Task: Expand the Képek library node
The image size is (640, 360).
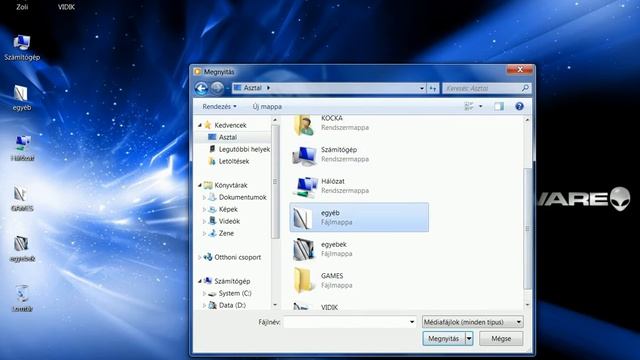Action: pos(204,209)
